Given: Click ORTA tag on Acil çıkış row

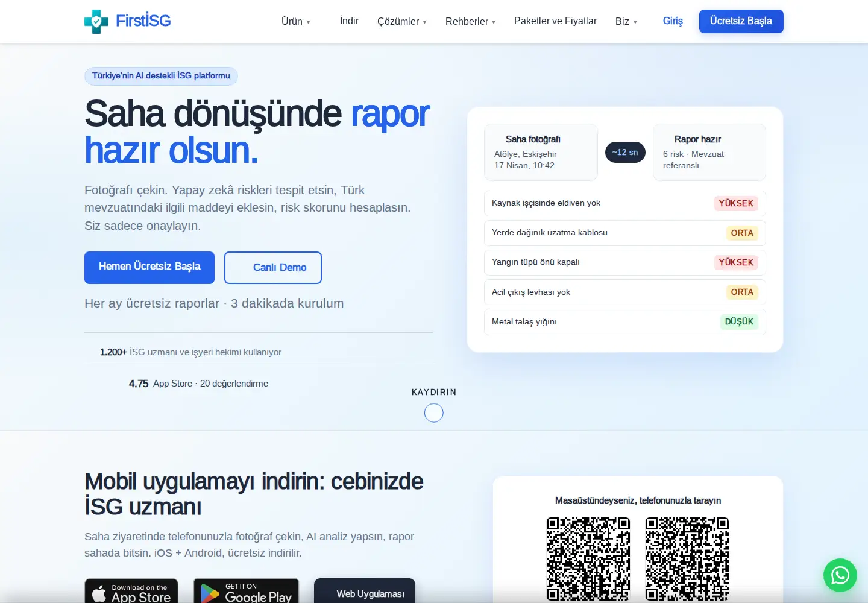Looking at the screenshot, I should pyautogui.click(x=742, y=292).
